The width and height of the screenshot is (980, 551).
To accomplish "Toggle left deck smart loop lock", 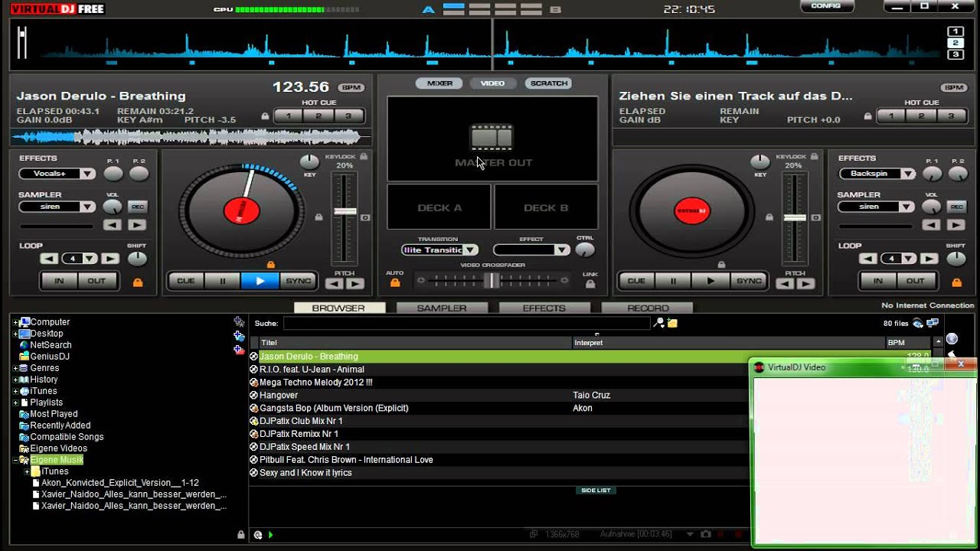I will point(138,282).
